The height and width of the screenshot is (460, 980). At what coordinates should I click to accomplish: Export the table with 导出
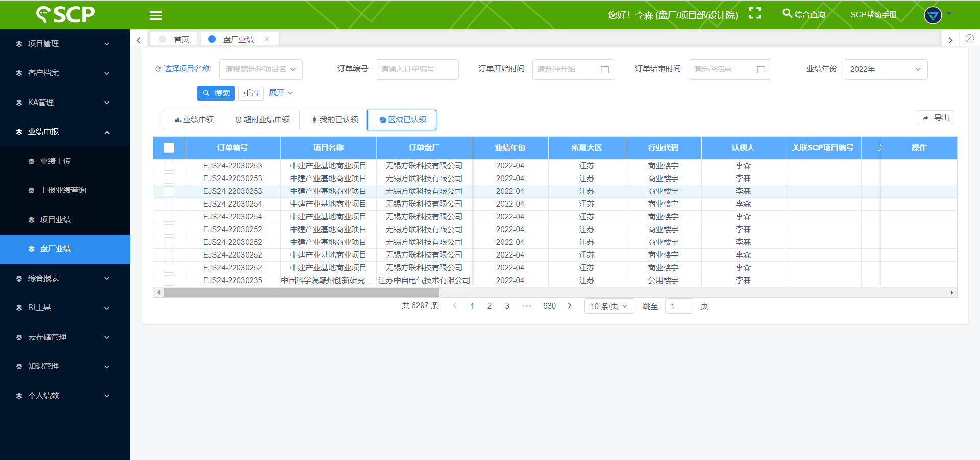point(936,118)
